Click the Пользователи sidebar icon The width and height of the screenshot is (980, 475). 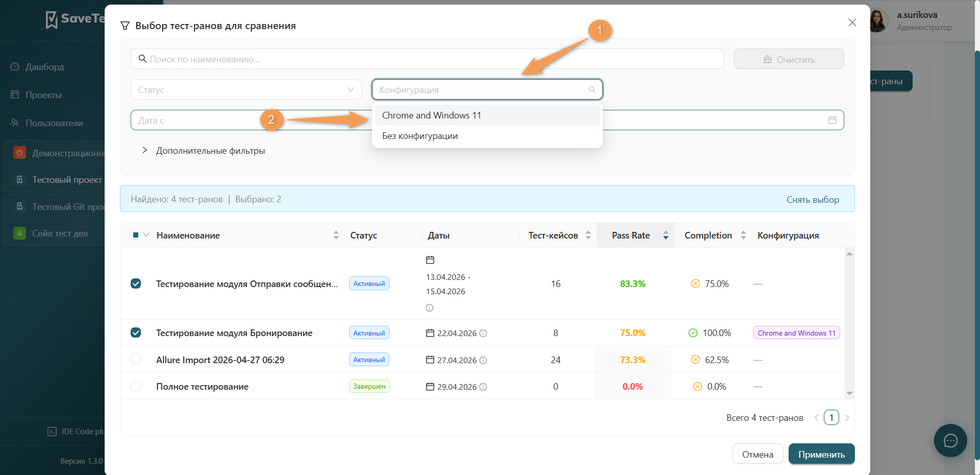pos(15,123)
